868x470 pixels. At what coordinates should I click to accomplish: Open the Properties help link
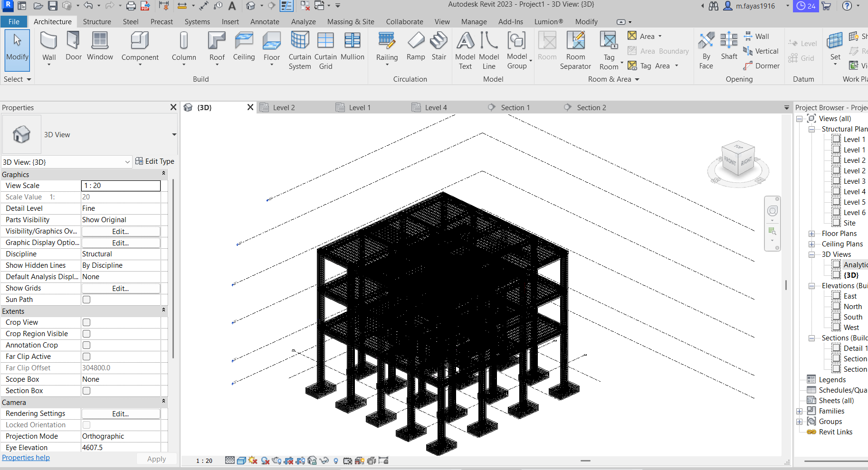(x=26, y=457)
